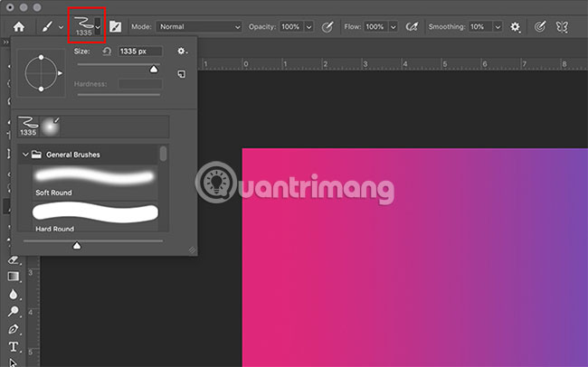Select the Pen tool
588x367 pixels.
(14, 329)
